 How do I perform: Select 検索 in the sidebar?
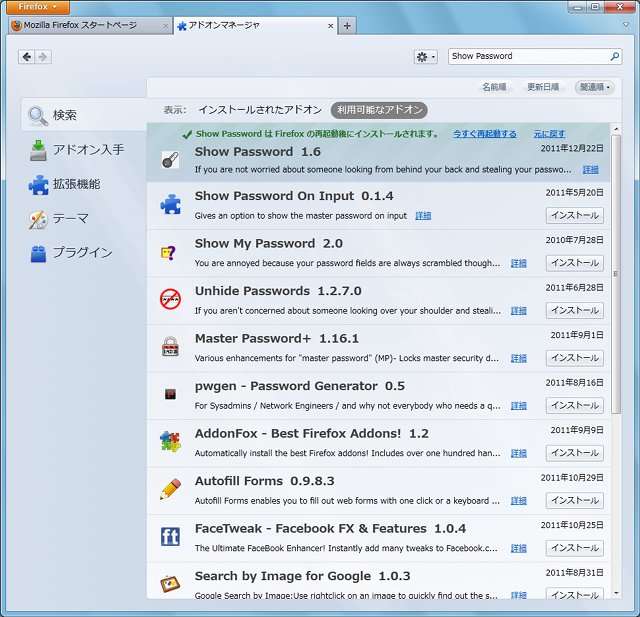point(84,115)
